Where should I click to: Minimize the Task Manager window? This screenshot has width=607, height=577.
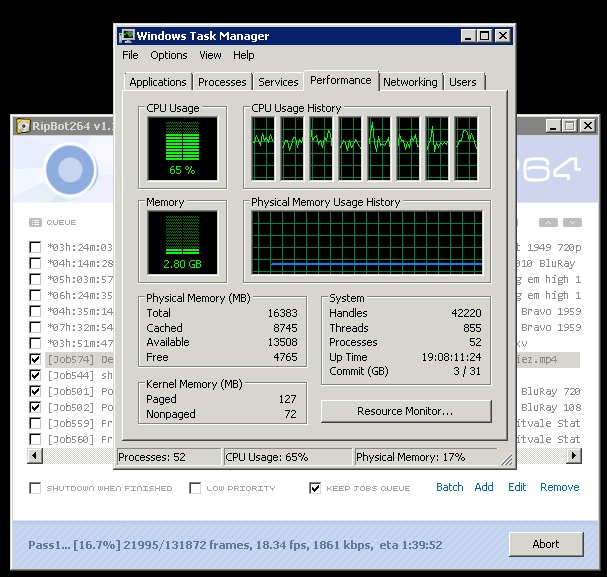[x=468, y=36]
